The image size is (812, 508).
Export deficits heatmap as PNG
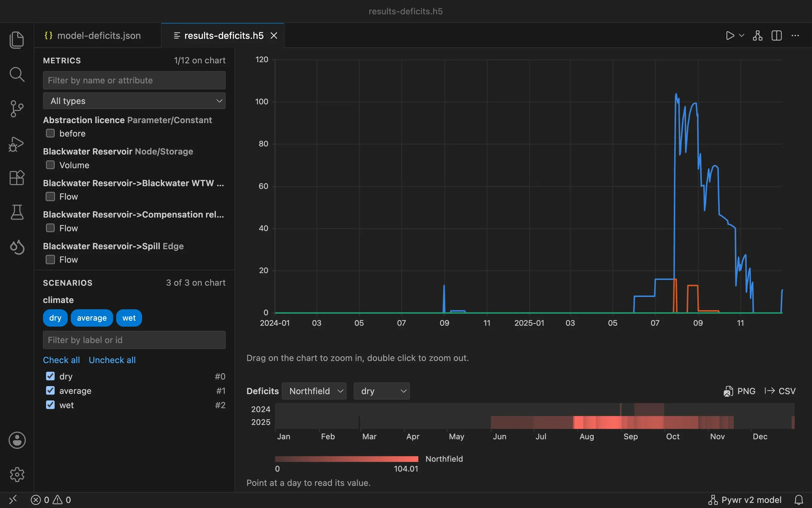pos(739,391)
